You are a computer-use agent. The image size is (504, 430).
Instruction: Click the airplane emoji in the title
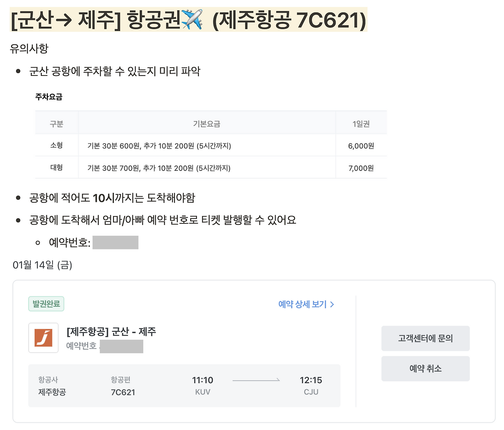point(192,19)
